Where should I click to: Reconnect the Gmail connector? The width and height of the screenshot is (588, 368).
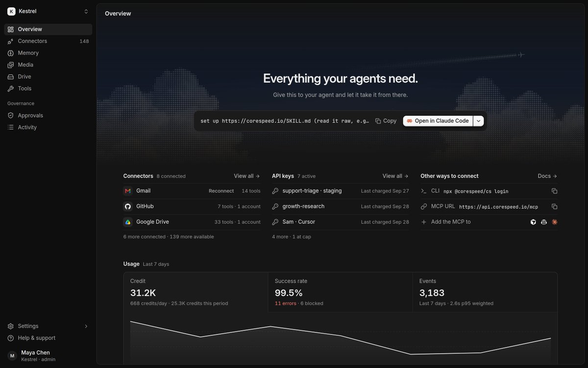click(221, 191)
